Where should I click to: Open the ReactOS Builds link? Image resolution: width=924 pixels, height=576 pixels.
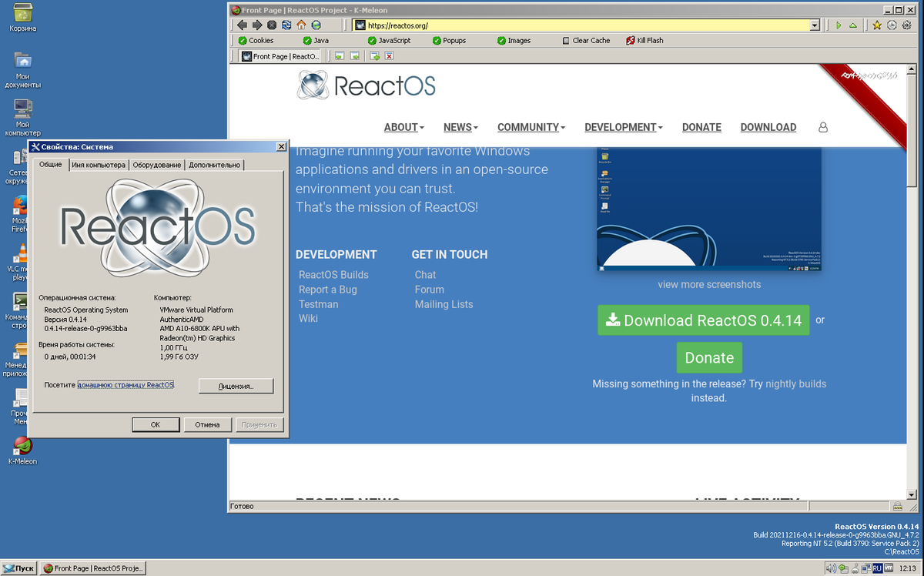click(x=333, y=275)
